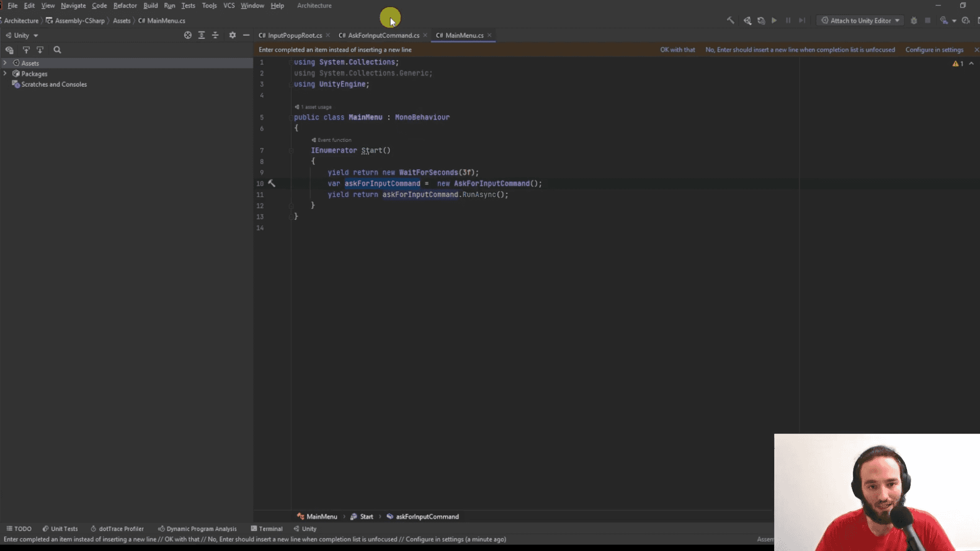Screen dimensions: 980x551
Task: Open the Refactor menu
Action: 125,6
